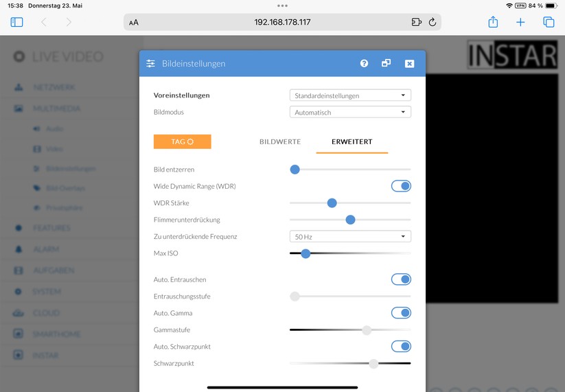Open the help icon in the Bildeinstellungen dialog
This screenshot has height=392, width=565.
click(364, 63)
